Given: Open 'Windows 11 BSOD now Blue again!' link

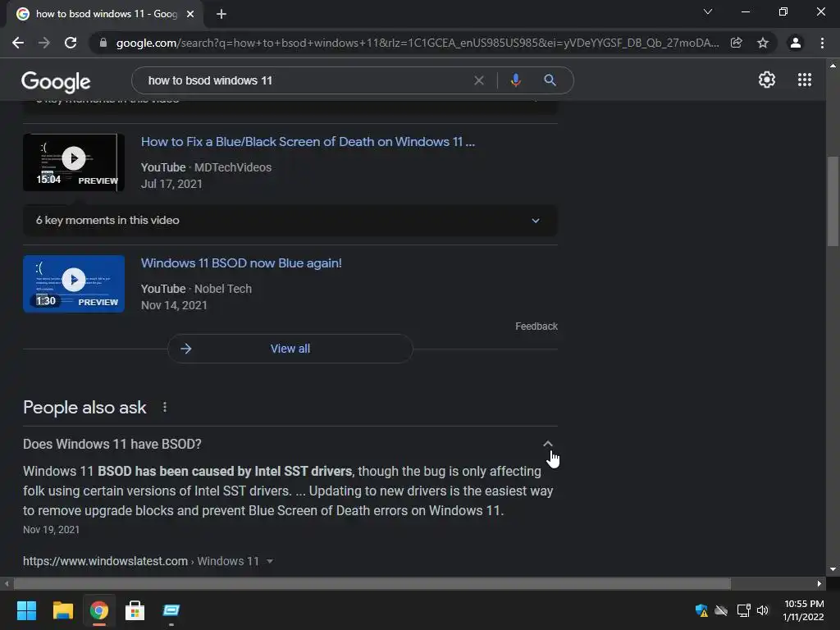Looking at the screenshot, I should 241,263.
